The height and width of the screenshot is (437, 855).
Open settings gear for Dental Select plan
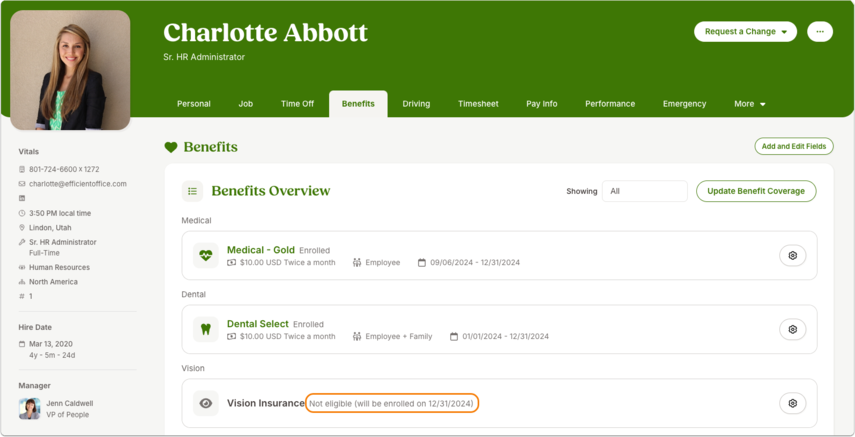coord(792,329)
